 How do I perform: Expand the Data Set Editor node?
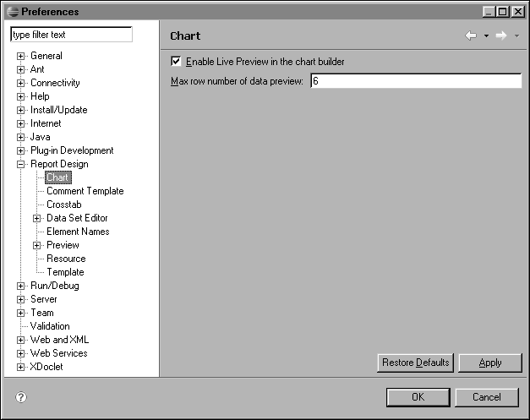pos(37,218)
